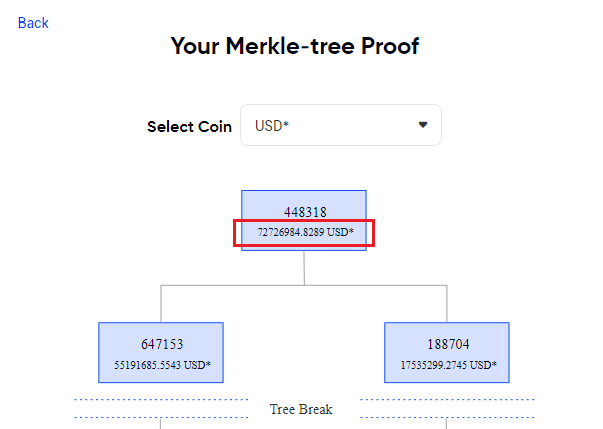Screen dimensions: 603x429
Task: Click the vertical connector below the root node
Action: pos(304,267)
